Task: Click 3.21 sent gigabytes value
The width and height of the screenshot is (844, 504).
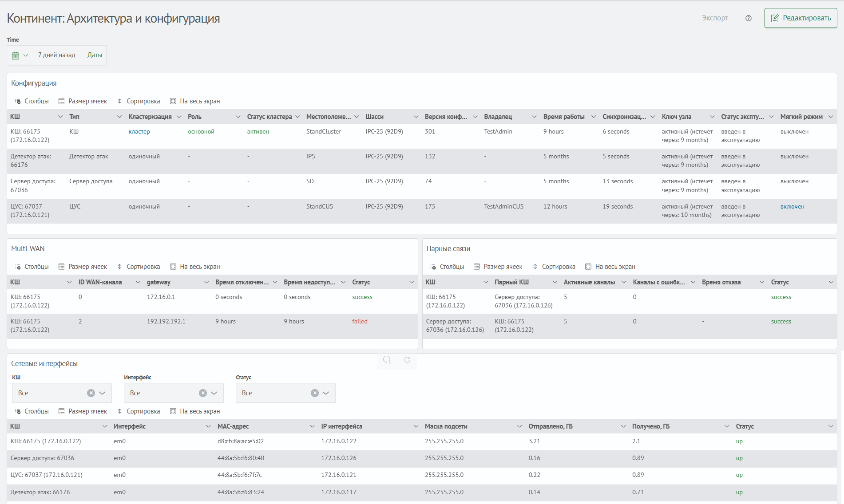Action: [x=534, y=441]
